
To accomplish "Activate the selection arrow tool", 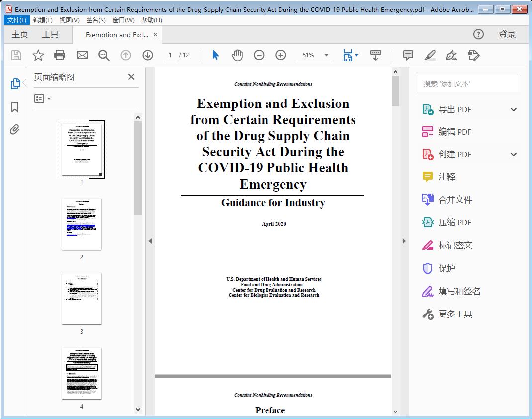I will click(x=215, y=55).
